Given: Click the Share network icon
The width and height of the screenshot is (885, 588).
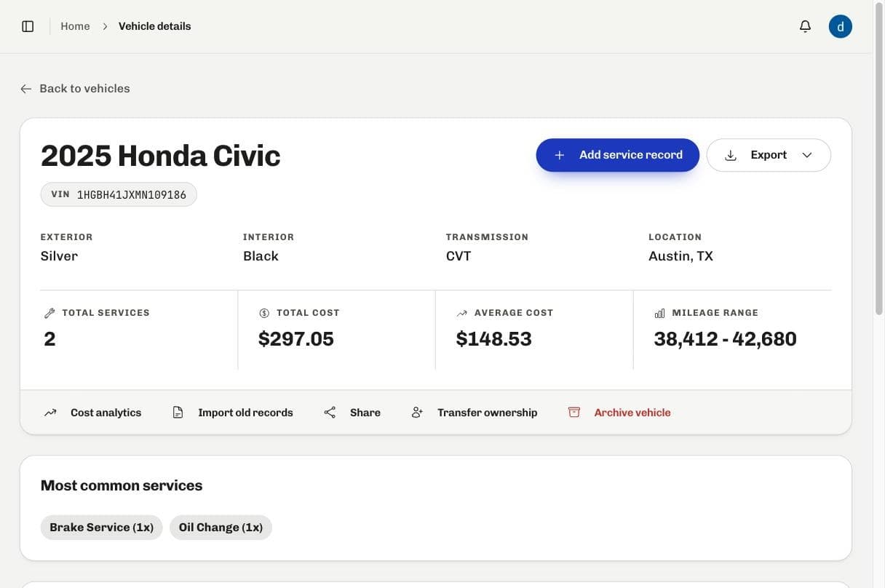Looking at the screenshot, I should coord(330,413).
